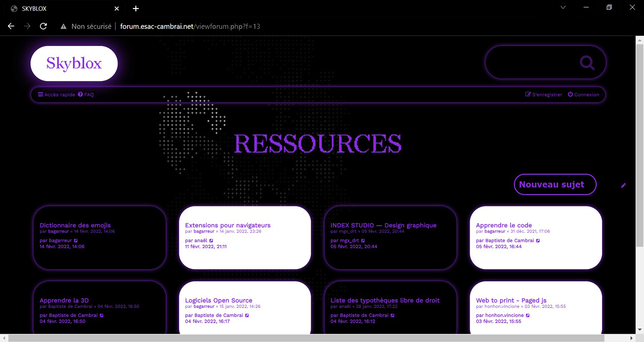
Task: Open a new browser tab with plus icon
Action: click(x=136, y=9)
